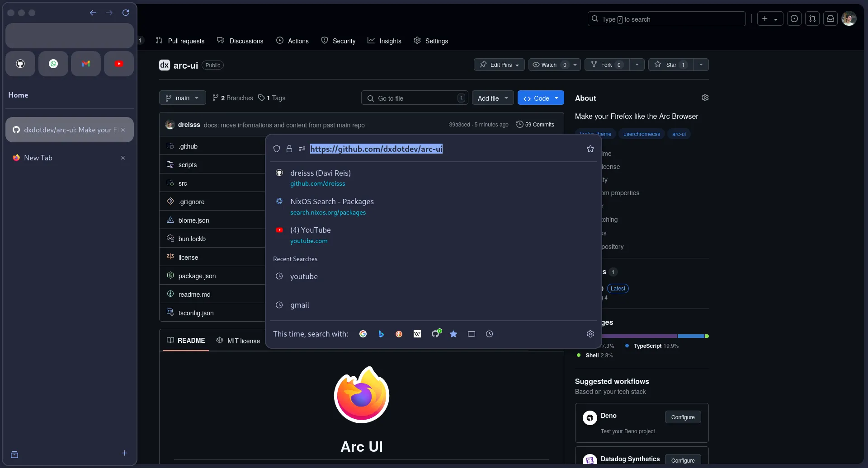Viewport: 868px width, 468px height.
Task: Open WhatsApp from the sidebar
Action: (53, 63)
